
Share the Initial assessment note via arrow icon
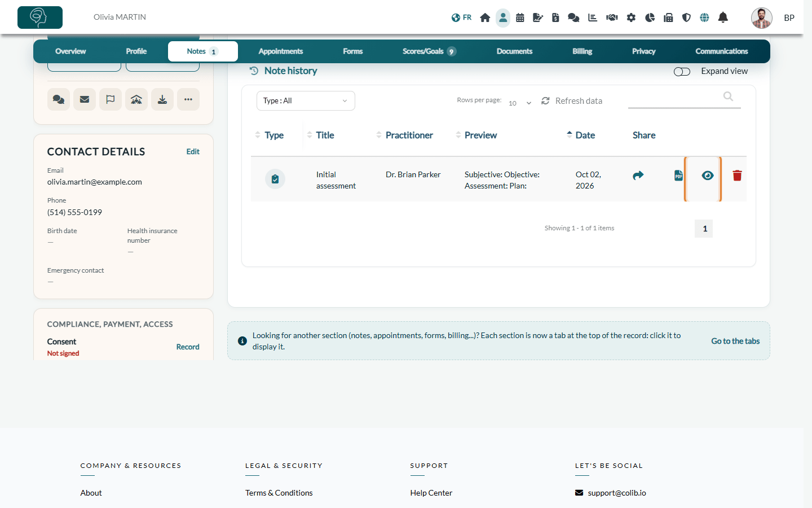coord(638,176)
